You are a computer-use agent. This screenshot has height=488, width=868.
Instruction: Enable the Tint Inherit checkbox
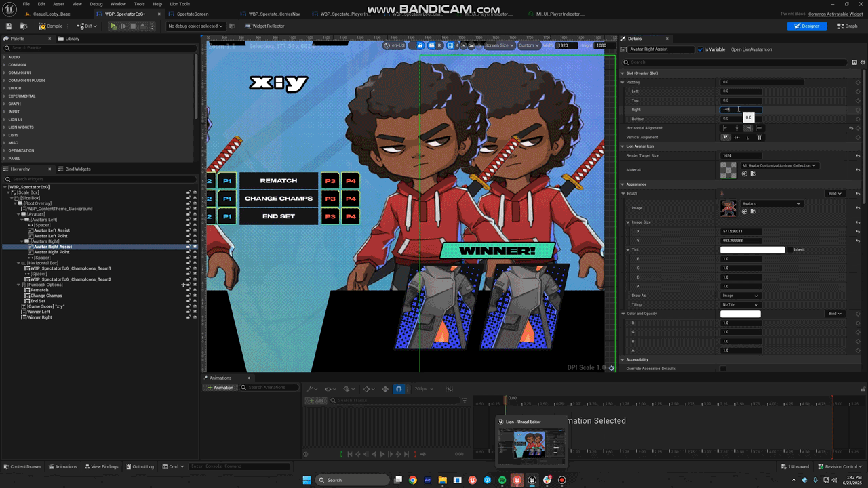790,249
